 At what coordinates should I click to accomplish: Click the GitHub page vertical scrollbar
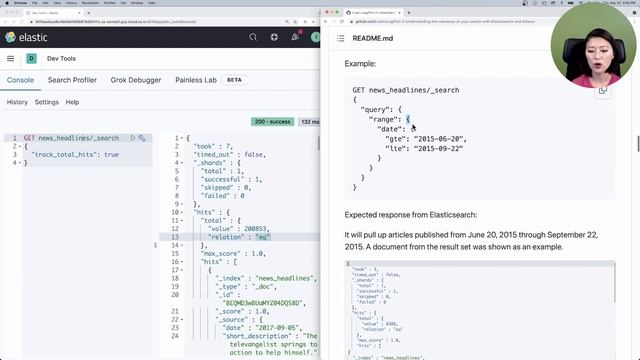[x=638, y=144]
